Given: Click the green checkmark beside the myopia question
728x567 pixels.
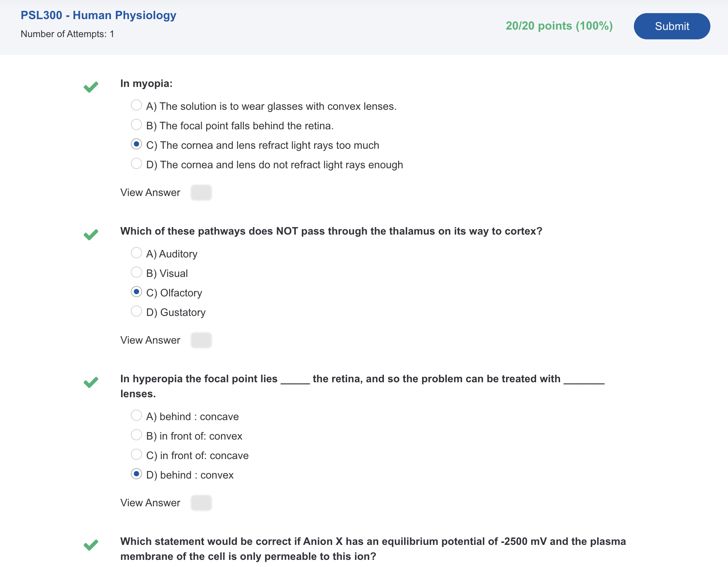Looking at the screenshot, I should pyautogui.click(x=91, y=87).
